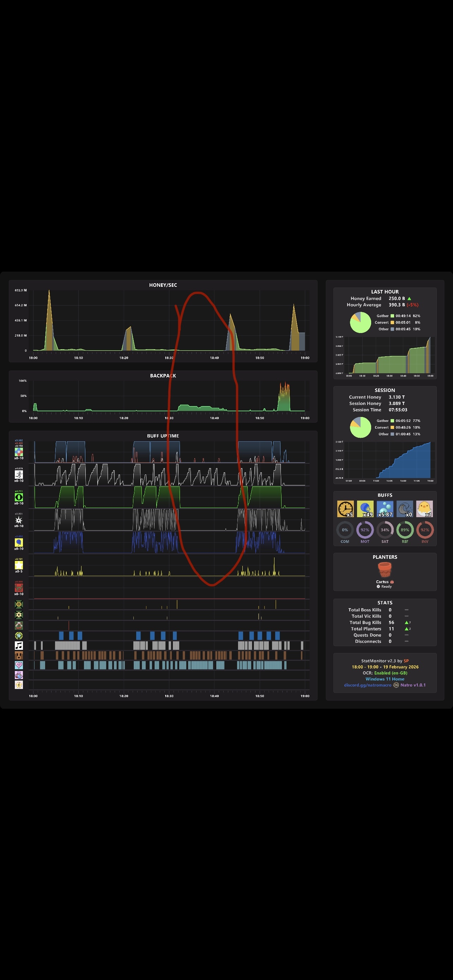
Task: Select the blue boost icon showing x49
Action: point(365,509)
